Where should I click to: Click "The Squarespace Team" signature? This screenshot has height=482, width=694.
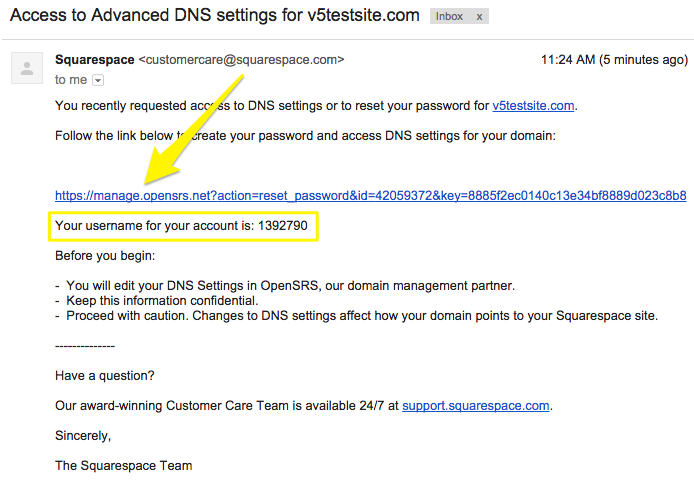click(x=124, y=466)
